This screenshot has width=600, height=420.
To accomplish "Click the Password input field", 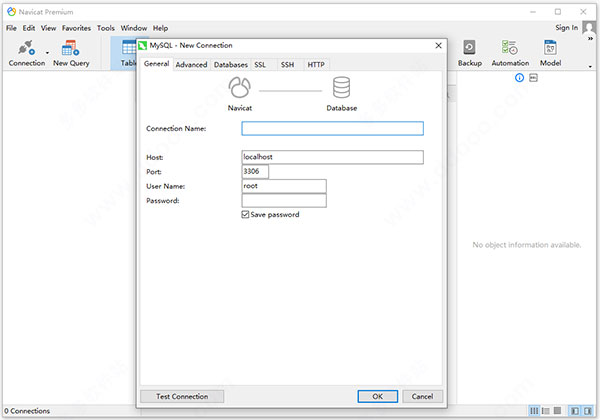I will click(284, 200).
